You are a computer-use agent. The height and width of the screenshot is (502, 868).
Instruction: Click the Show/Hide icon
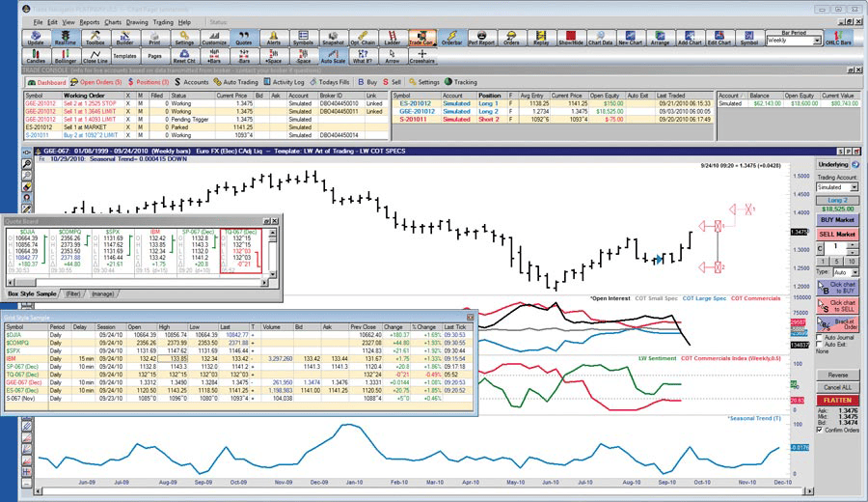click(571, 38)
